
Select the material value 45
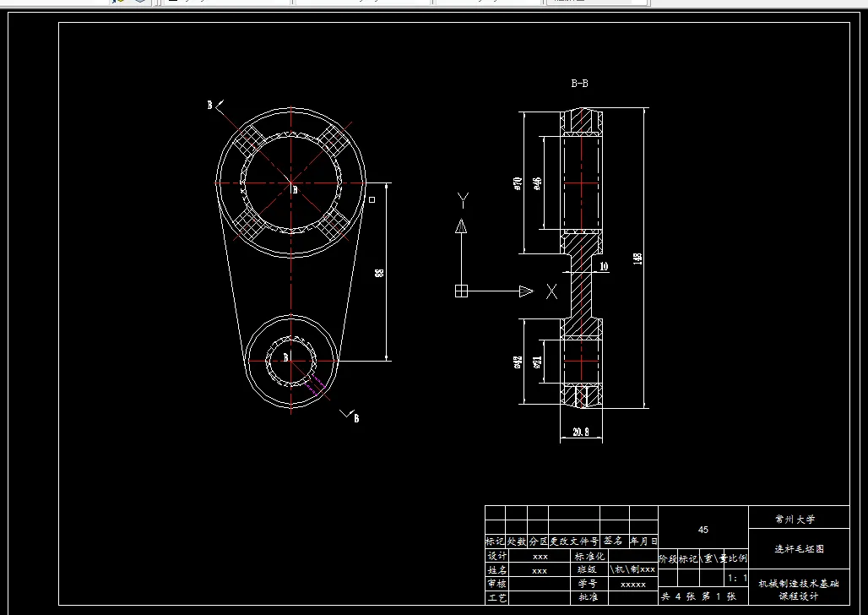(703, 530)
